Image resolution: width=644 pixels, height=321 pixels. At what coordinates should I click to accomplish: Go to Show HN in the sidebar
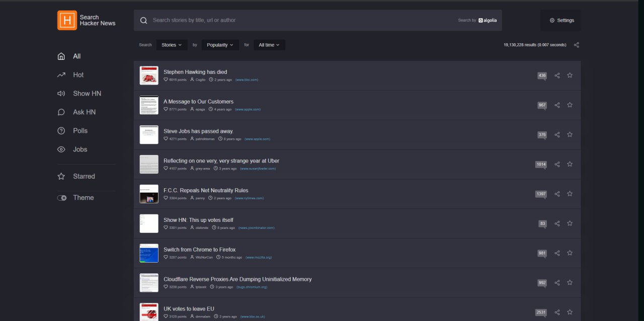86,94
